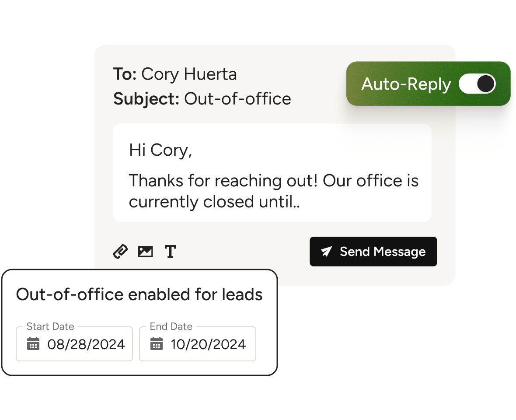Click the Start Date field label
The image size is (516, 420).
tap(50, 326)
